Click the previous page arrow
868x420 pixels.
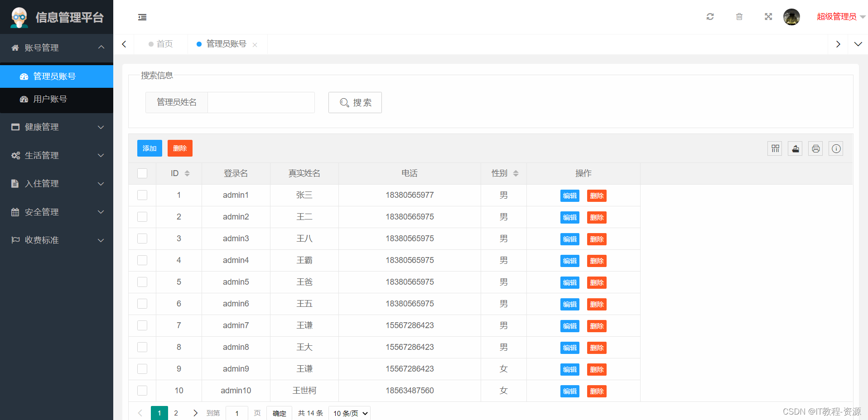click(140, 413)
